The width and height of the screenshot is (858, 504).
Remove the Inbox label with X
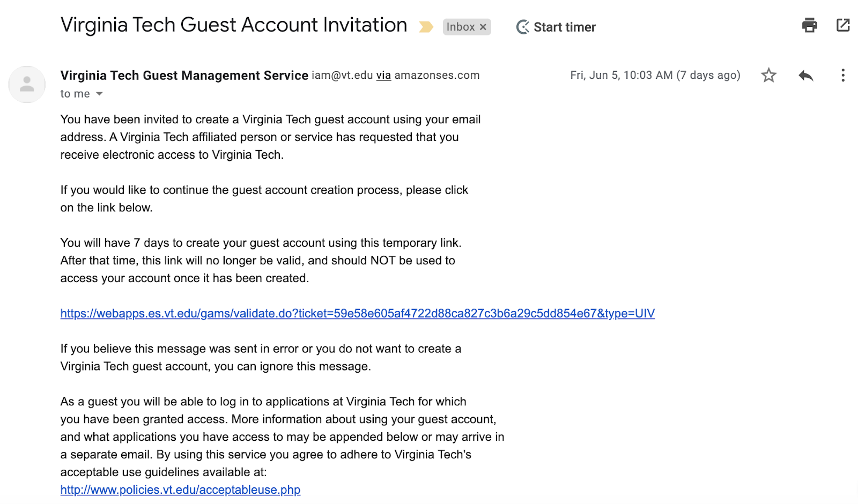click(x=483, y=27)
